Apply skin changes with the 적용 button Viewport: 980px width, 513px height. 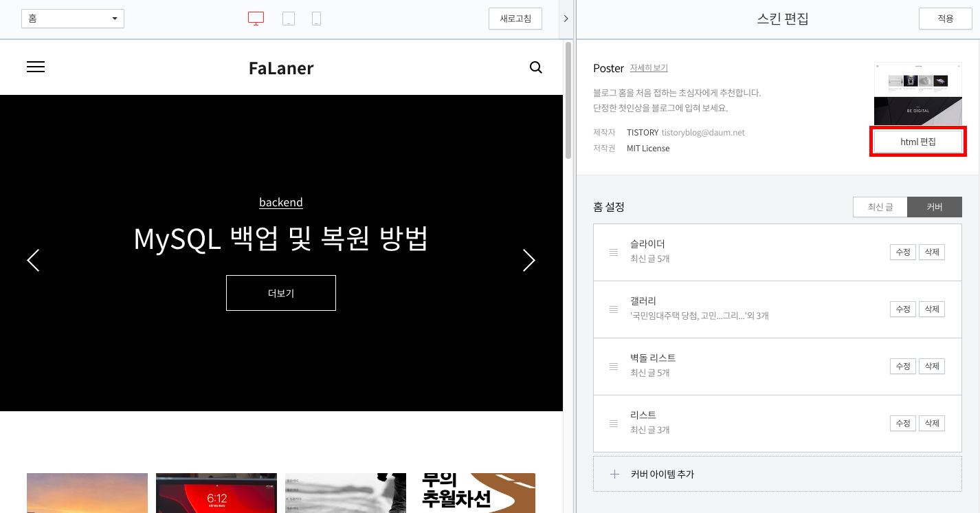click(945, 19)
